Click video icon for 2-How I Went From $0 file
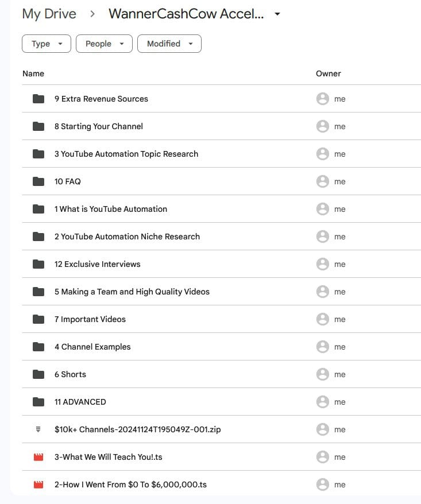Image resolution: width=421 pixels, height=504 pixels. tap(38, 484)
